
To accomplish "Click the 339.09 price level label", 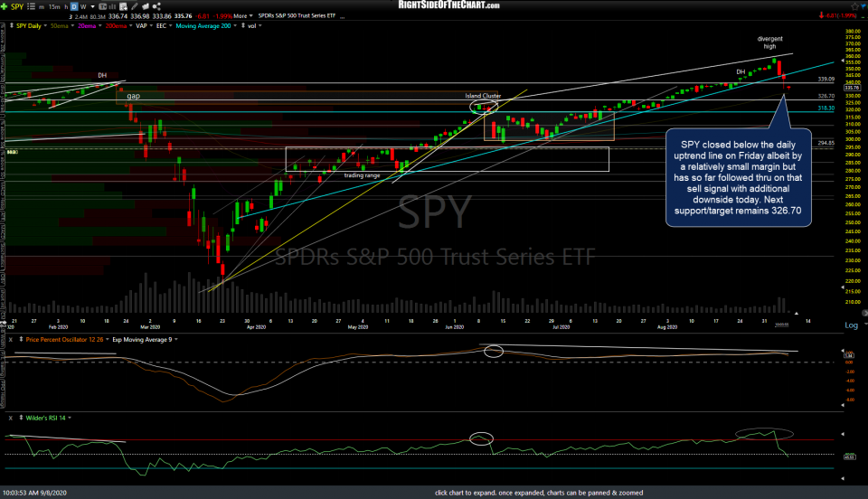I will pyautogui.click(x=826, y=80).
